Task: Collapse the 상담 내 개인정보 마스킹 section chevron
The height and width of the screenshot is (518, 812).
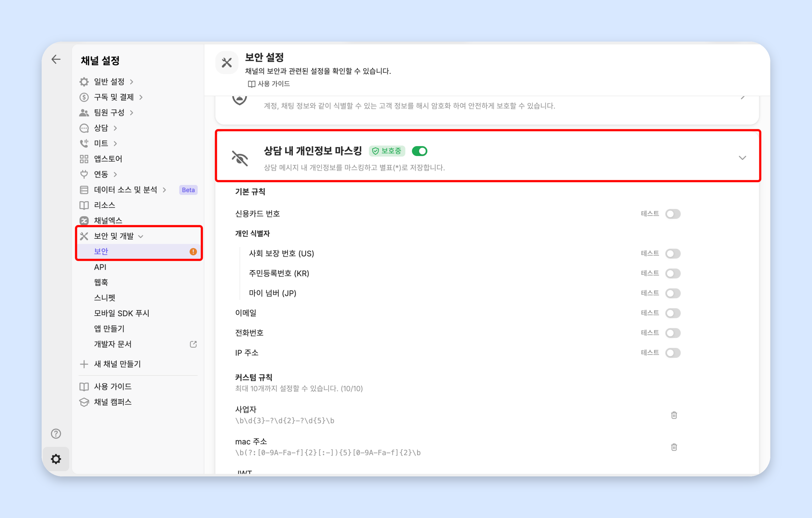Action: 742,158
